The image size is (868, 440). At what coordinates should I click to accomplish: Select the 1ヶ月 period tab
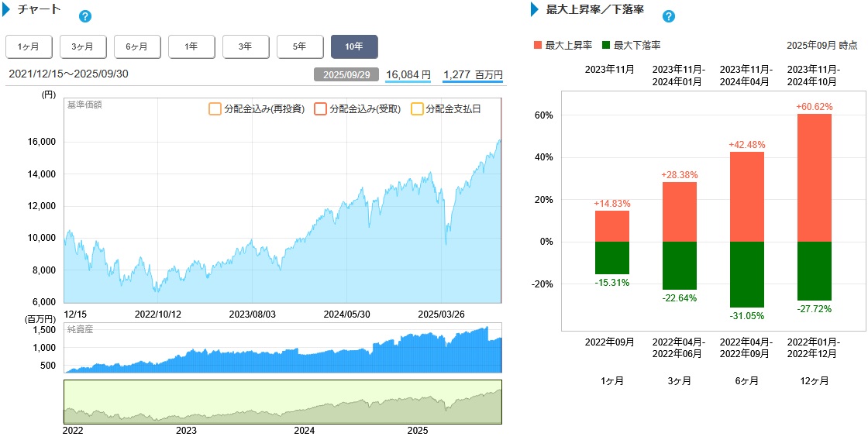click(x=29, y=46)
